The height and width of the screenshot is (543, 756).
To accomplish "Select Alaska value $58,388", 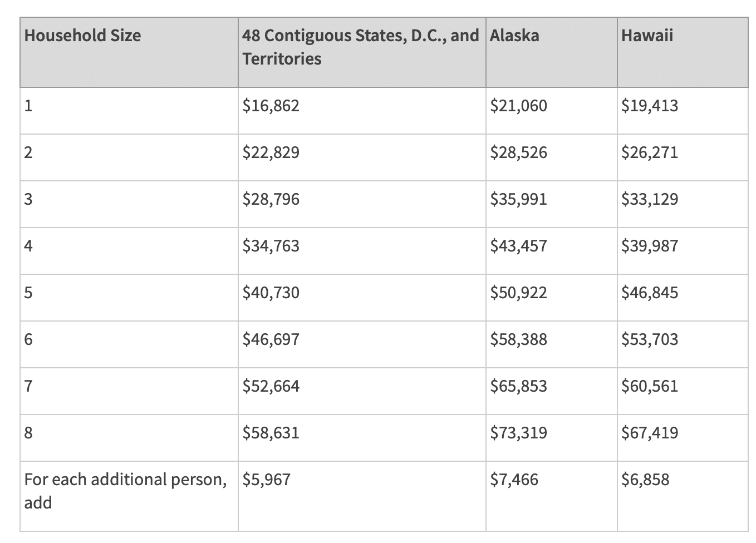I will pos(519,339).
